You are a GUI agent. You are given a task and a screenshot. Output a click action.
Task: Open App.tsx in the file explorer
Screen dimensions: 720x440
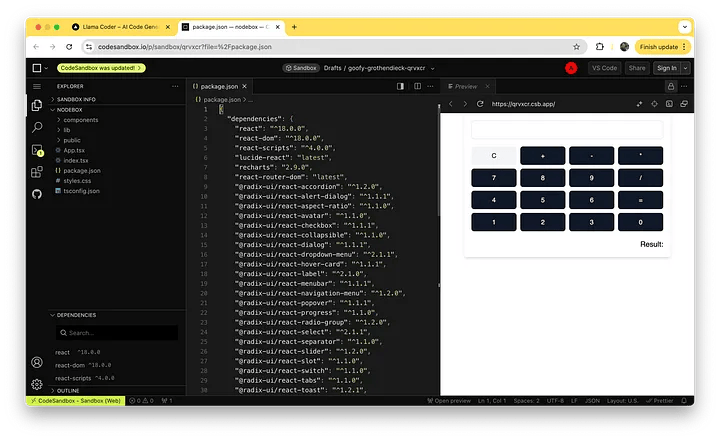(x=75, y=150)
